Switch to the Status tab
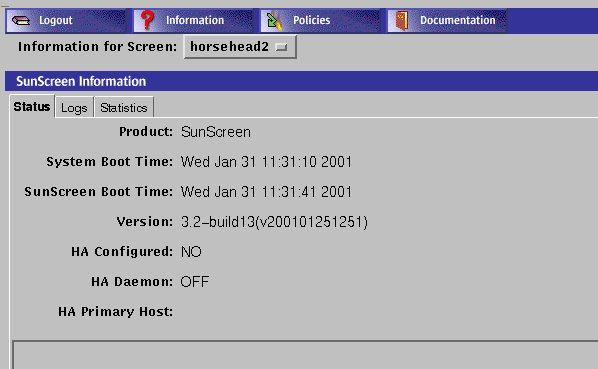The image size is (598, 369). [x=32, y=107]
